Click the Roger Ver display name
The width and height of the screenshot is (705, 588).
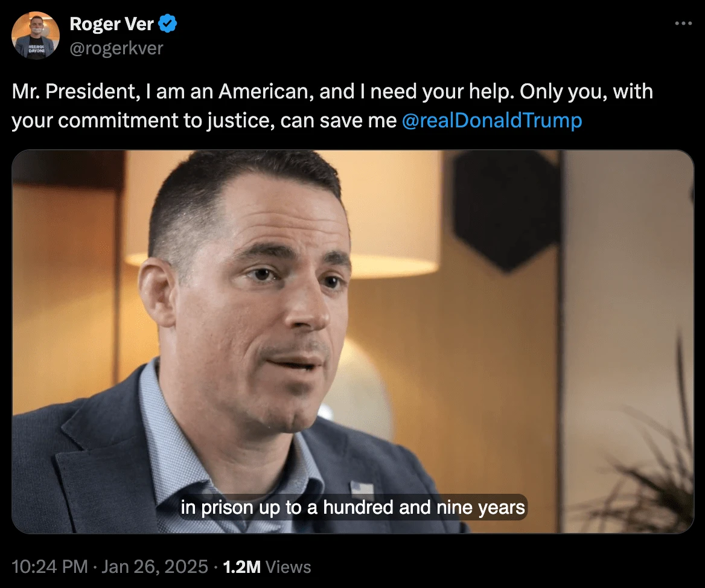[x=112, y=24]
